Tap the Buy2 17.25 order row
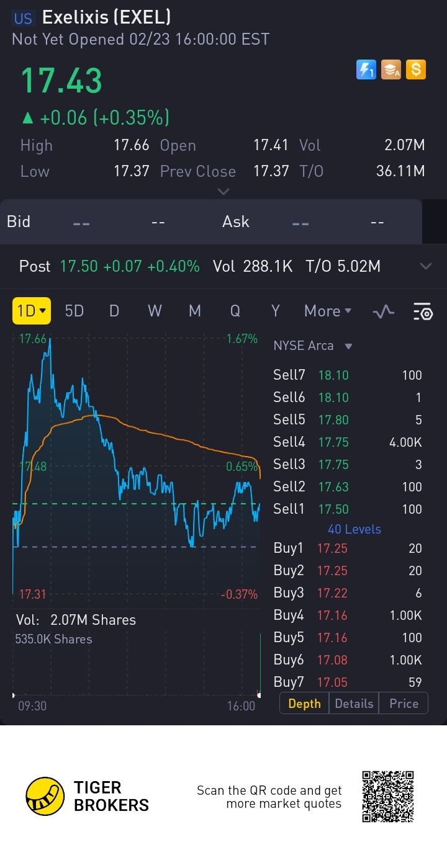Screen dimensions: 447x868 pos(348,571)
